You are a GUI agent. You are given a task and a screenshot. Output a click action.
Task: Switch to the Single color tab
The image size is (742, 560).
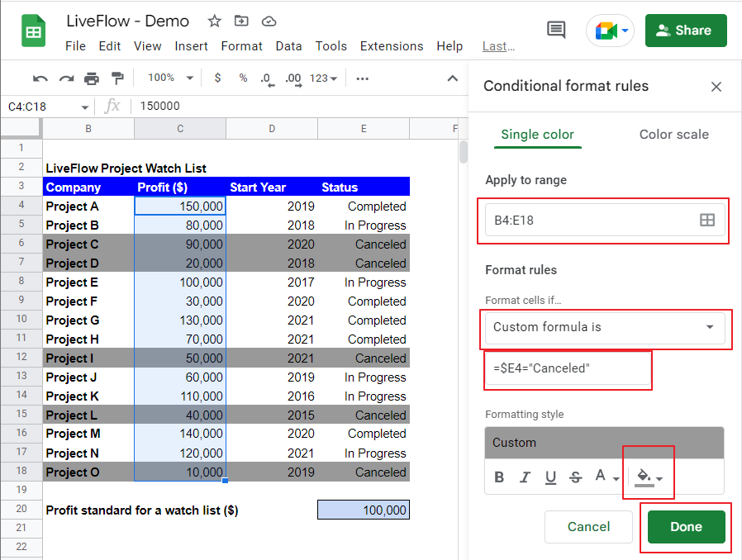click(x=538, y=135)
